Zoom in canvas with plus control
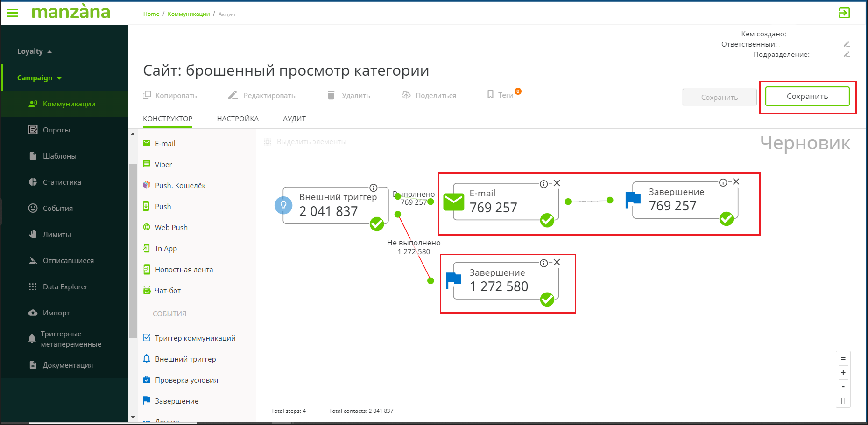 843,373
